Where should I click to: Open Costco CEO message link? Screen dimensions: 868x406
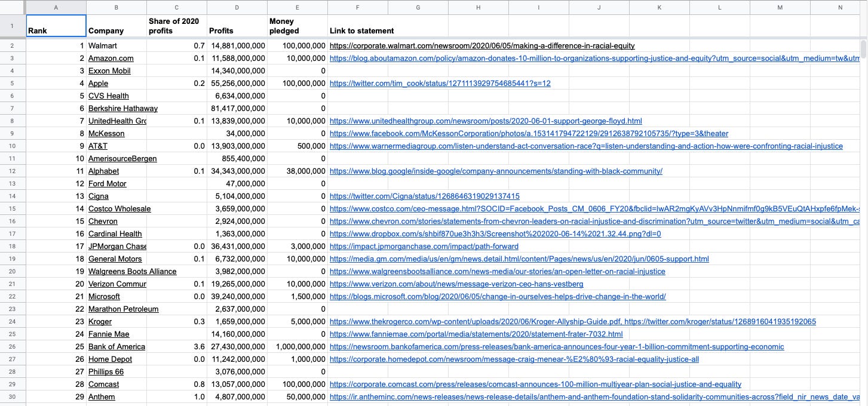click(594, 209)
